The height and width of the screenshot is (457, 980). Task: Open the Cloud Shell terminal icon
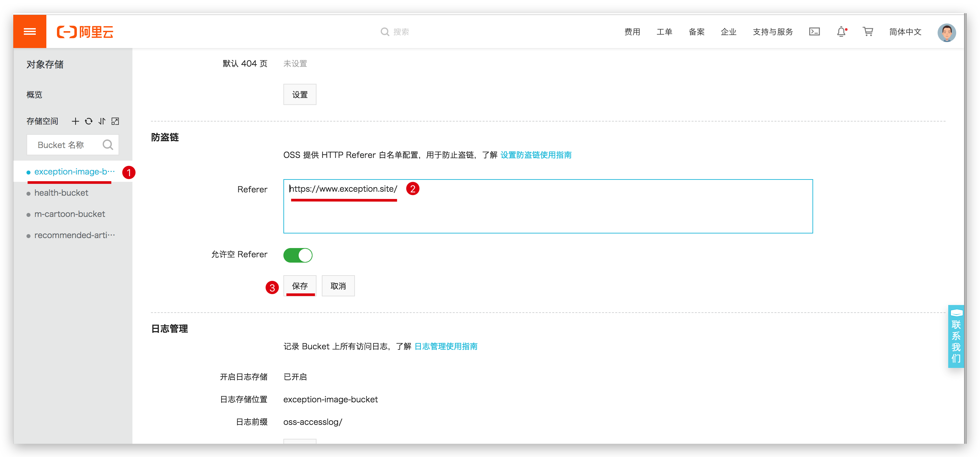tap(814, 31)
